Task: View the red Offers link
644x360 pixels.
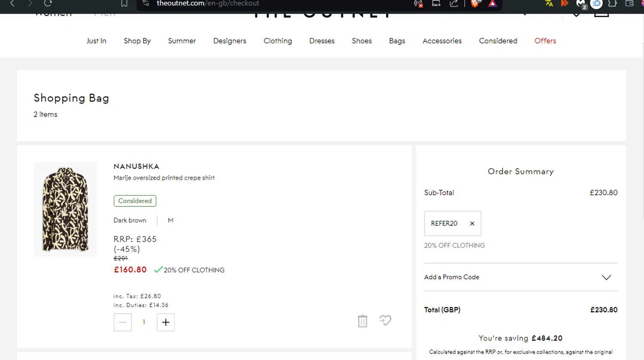Action: click(x=545, y=41)
